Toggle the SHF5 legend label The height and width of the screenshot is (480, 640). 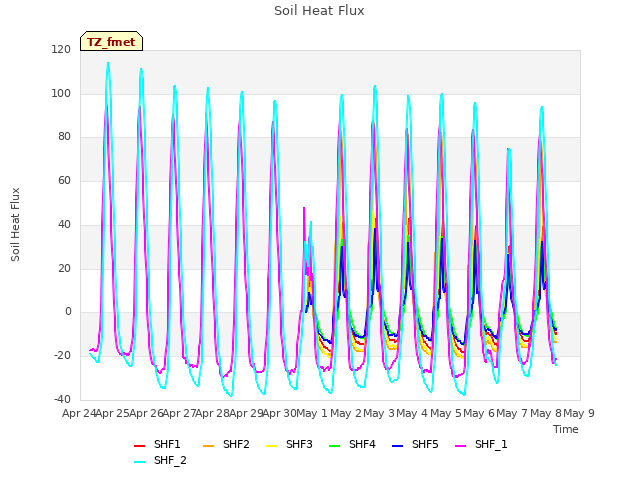point(425,444)
